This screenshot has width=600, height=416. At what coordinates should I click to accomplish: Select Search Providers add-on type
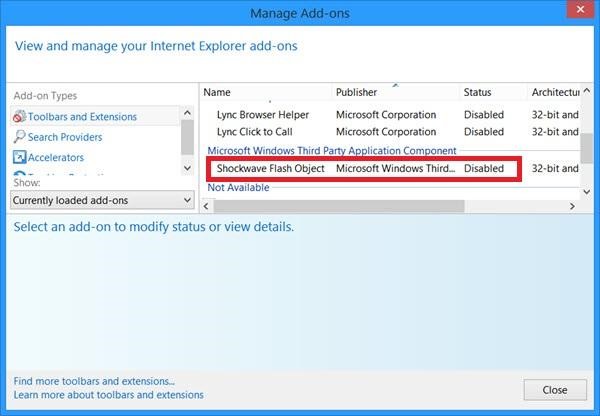coord(65,137)
